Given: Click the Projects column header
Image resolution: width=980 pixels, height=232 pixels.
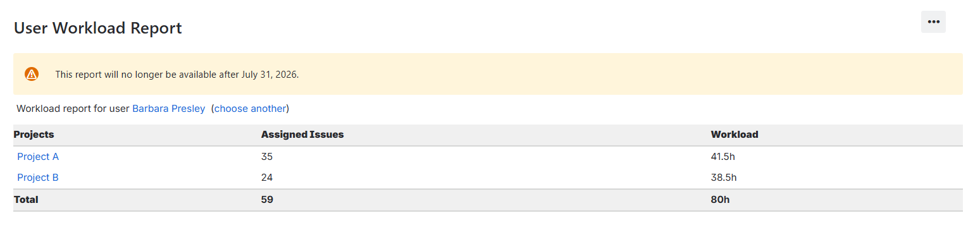Looking at the screenshot, I should pyautogui.click(x=34, y=135).
